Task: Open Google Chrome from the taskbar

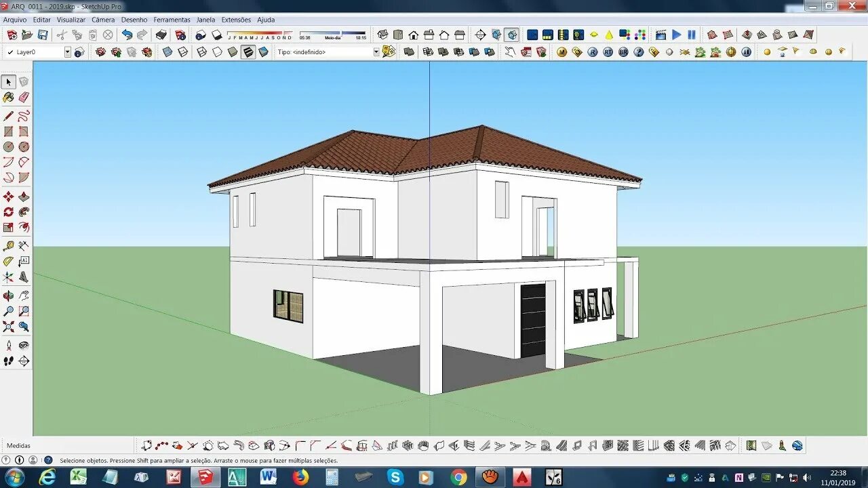Action: tap(458, 477)
